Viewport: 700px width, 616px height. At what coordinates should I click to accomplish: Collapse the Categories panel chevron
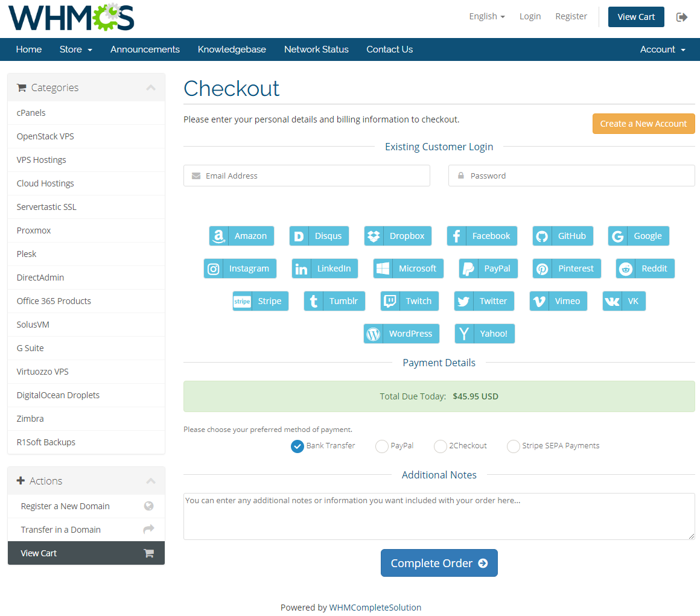pyautogui.click(x=151, y=87)
